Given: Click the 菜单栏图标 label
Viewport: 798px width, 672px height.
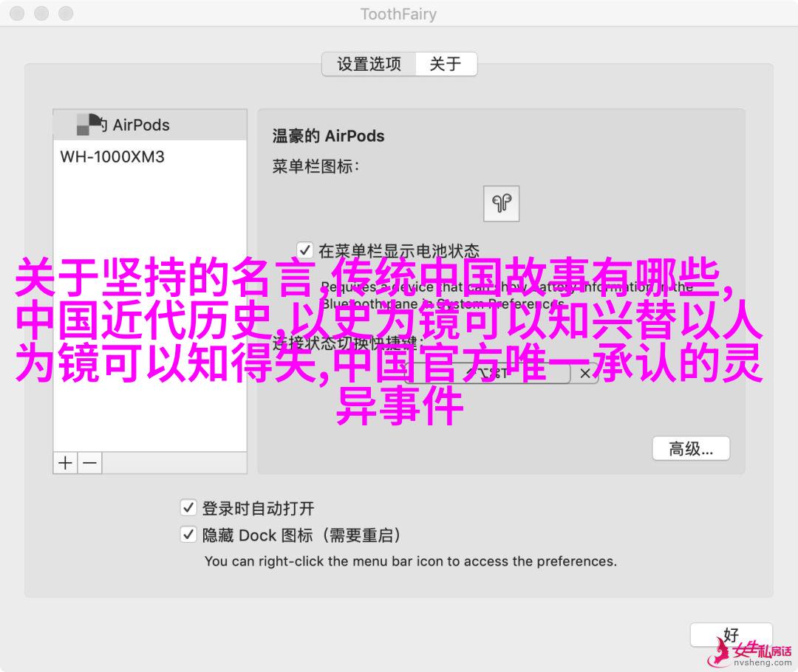Looking at the screenshot, I should [316, 166].
